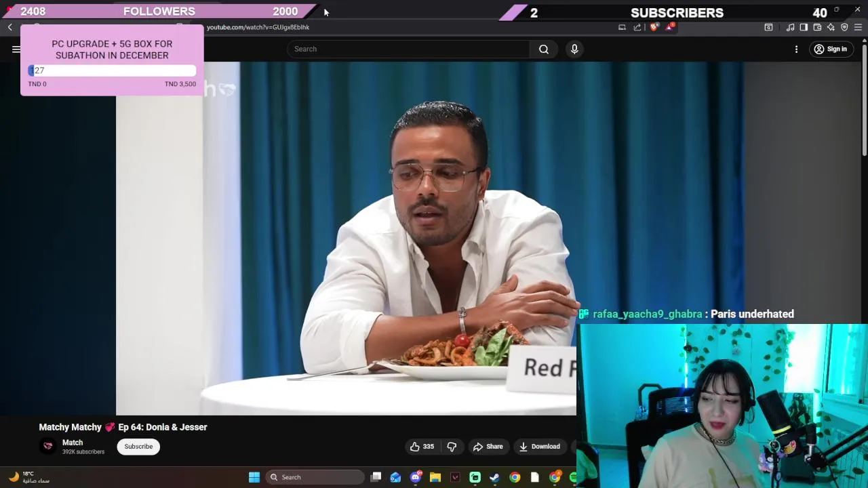Open Valorant icon on the taskbar
Viewport: 868px width, 488px height.
coord(455,477)
